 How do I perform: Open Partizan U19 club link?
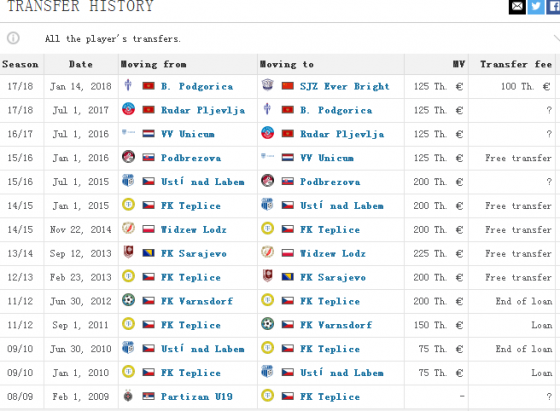pos(196,397)
